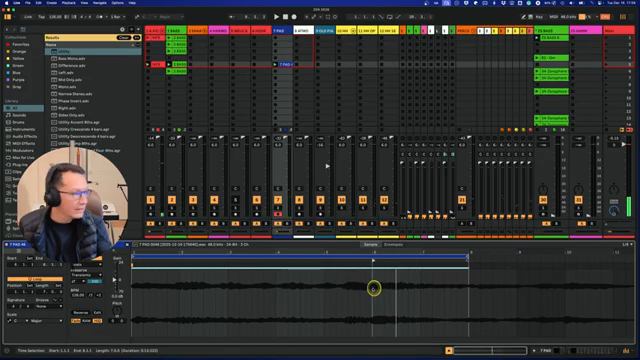Toggle track 12 activator button
Image resolution: width=640 pixels, height=360 pixels.
point(384,200)
